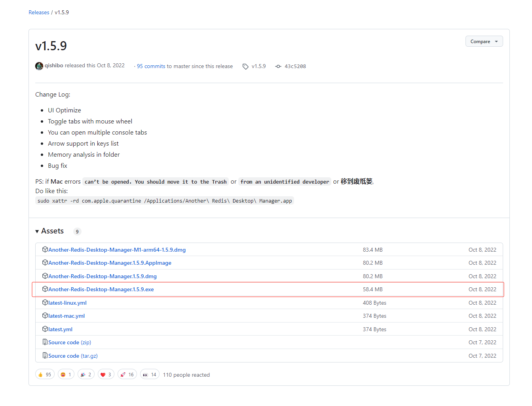Collapse the Assets section
532x406 pixels.
[49, 231]
